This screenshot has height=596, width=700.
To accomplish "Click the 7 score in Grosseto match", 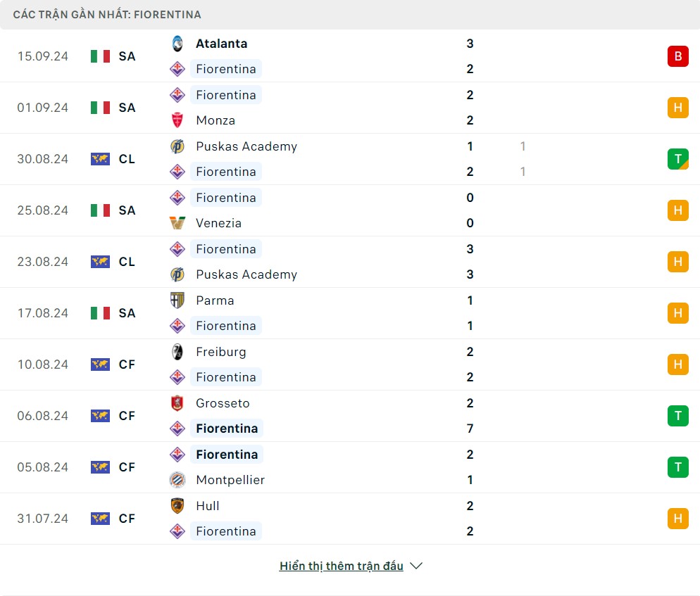I will pos(470,429).
